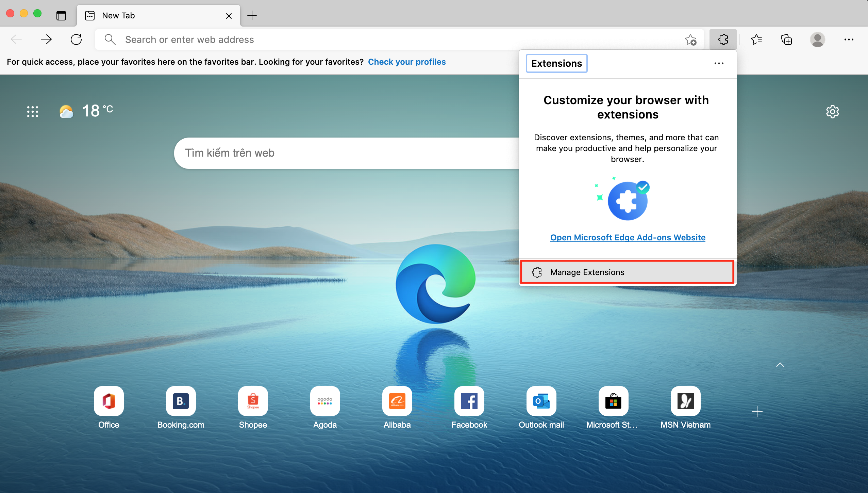This screenshot has width=868, height=493.
Task: Open the weather widget showing 18 °C
Action: 86,111
